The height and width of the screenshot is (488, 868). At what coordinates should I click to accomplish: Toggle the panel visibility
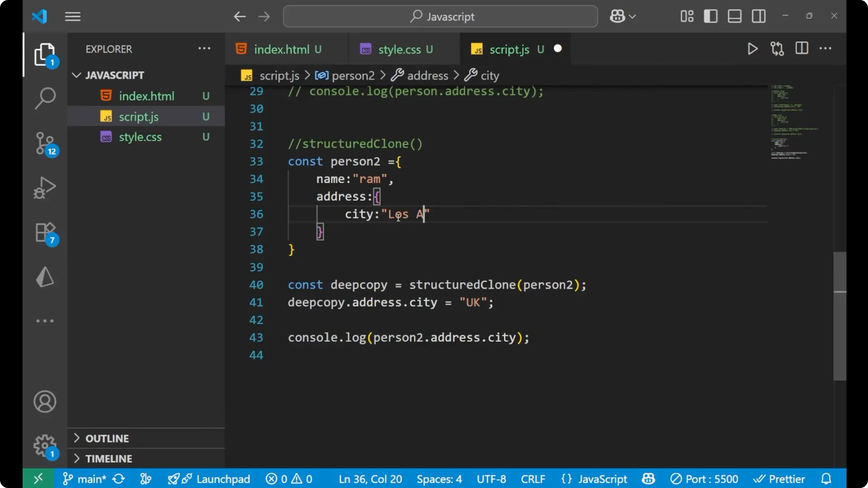point(734,16)
